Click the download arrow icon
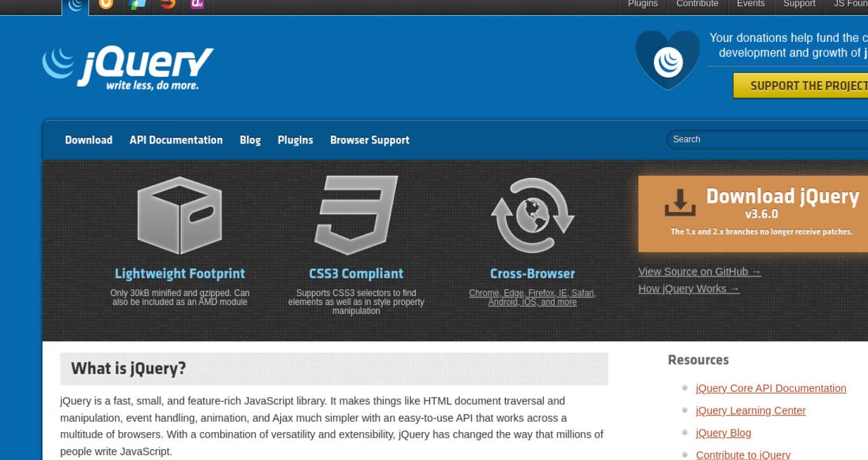Image resolution: width=868 pixels, height=460 pixels. (680, 203)
